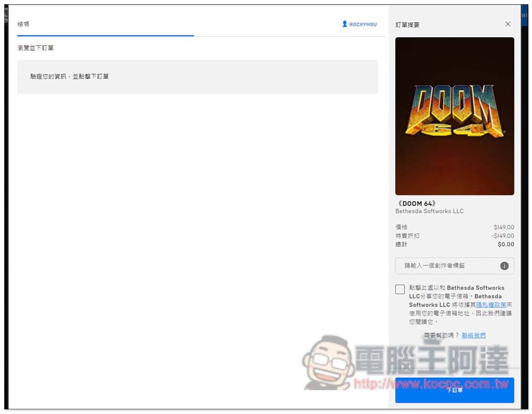This screenshot has width=532, height=414.
Task: Open the ROCKYHSU account name link
Action: [363, 24]
